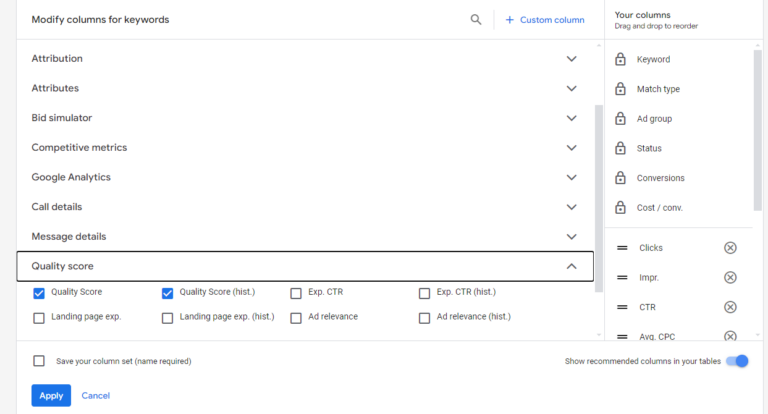Image resolution: width=768 pixels, height=414 pixels.
Task: Click the Custom column link text
Action: 552,20
